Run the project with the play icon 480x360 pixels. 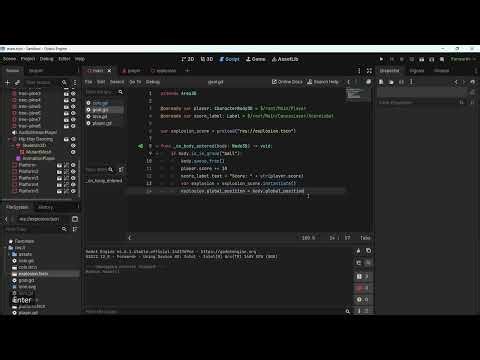(x=381, y=59)
